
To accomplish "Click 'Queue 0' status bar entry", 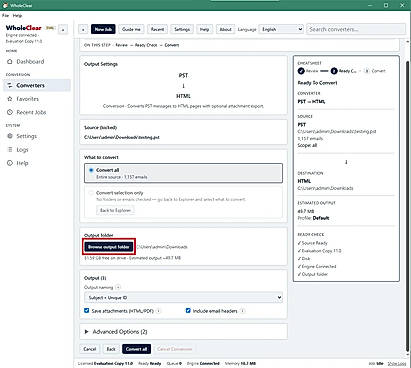I will click(x=174, y=363).
